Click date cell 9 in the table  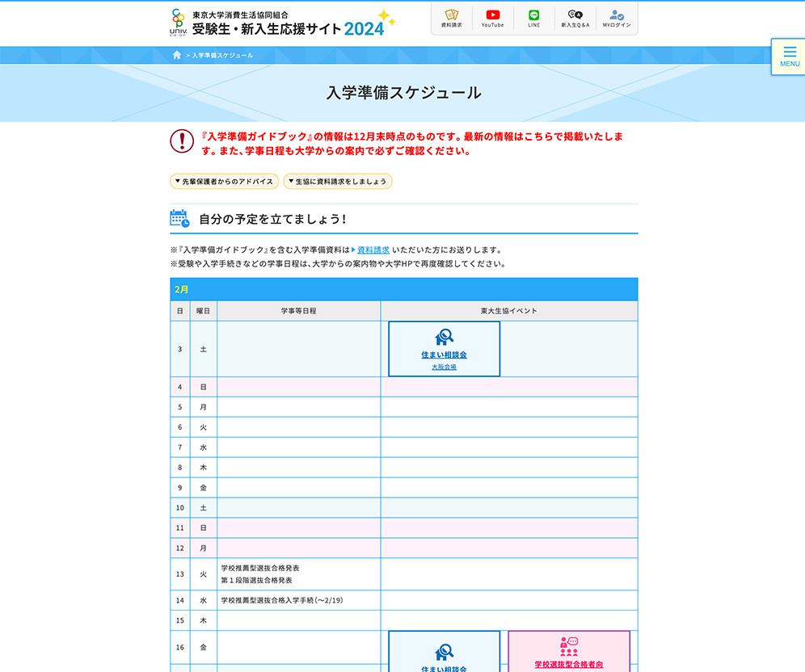coord(179,487)
